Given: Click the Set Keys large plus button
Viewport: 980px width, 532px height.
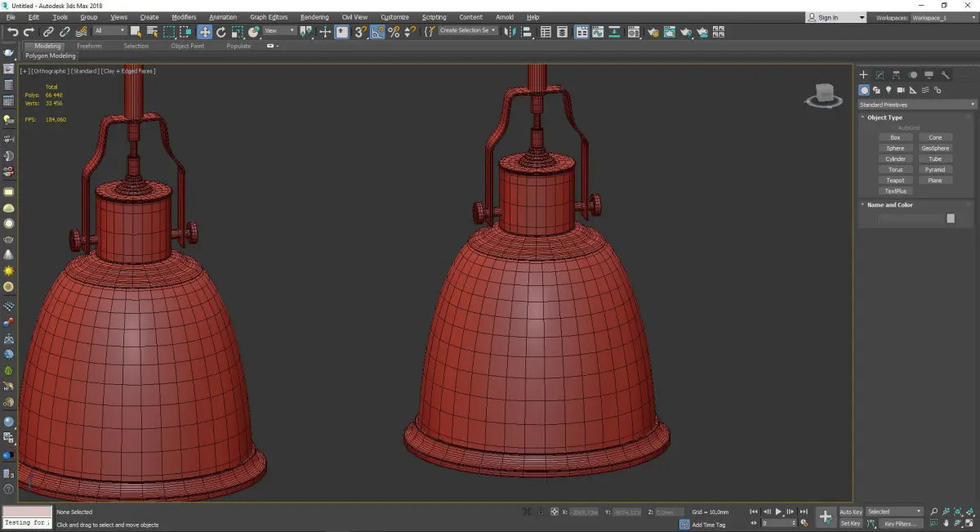Looking at the screenshot, I should coord(826,516).
